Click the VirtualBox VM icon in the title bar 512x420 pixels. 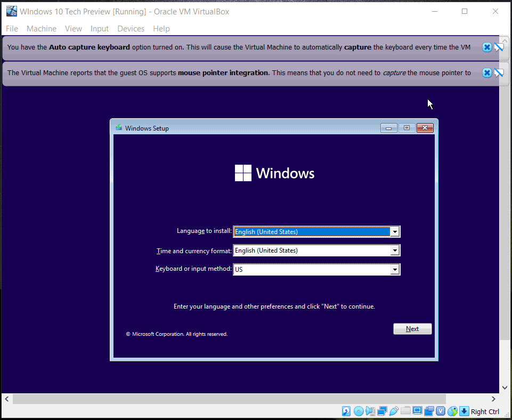11,11
